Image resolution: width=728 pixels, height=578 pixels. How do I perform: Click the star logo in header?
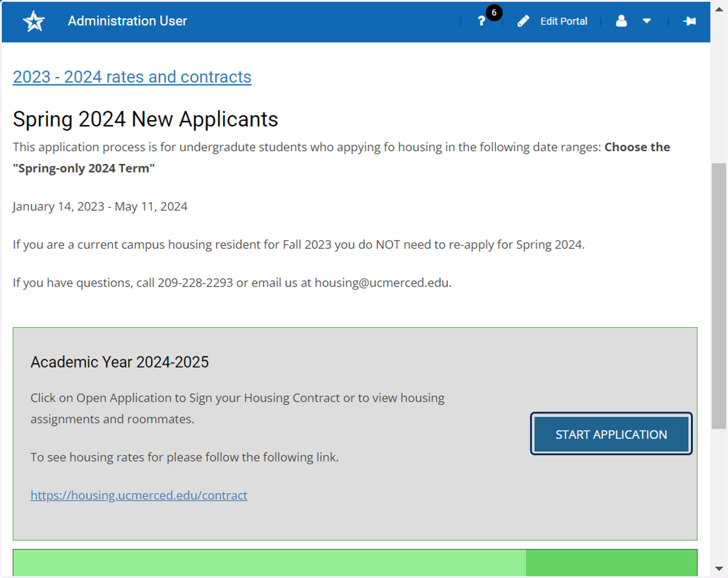point(34,21)
